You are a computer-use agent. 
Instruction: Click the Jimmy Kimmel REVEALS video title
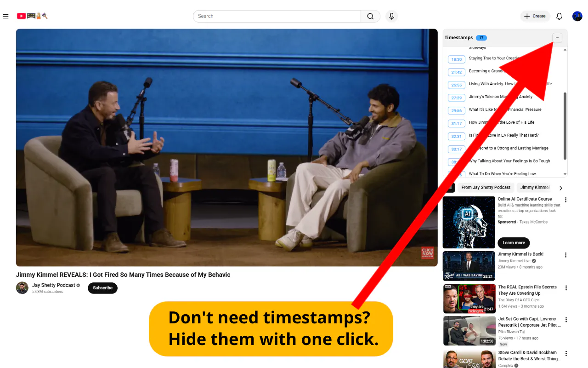click(x=123, y=275)
